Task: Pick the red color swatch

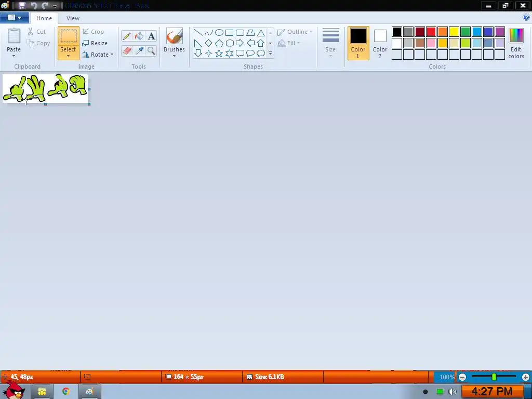Action: click(x=431, y=32)
